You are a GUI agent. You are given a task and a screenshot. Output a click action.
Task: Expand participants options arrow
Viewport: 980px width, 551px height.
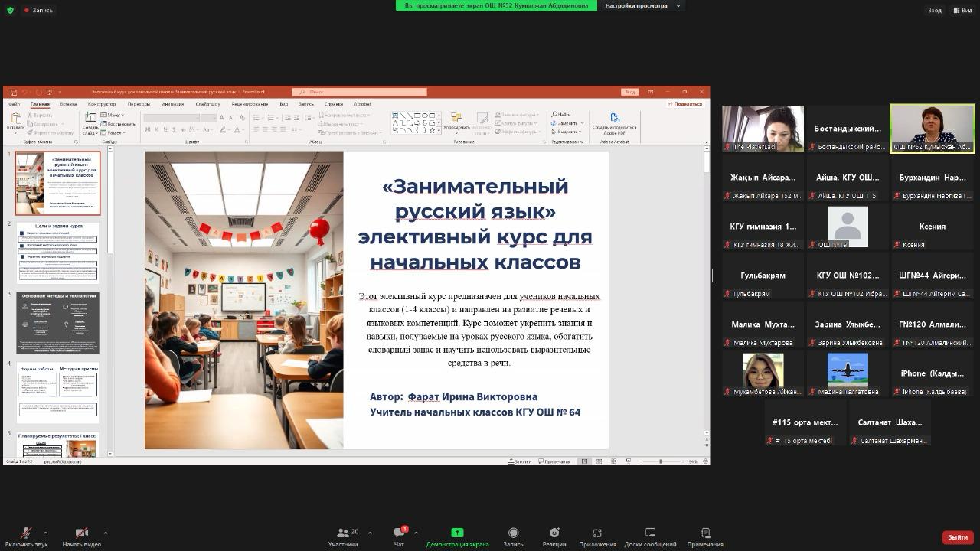(x=370, y=533)
